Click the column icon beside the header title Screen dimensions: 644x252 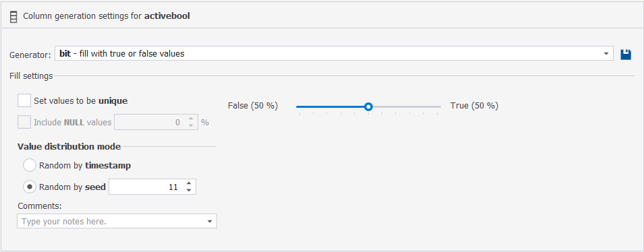[x=13, y=17]
